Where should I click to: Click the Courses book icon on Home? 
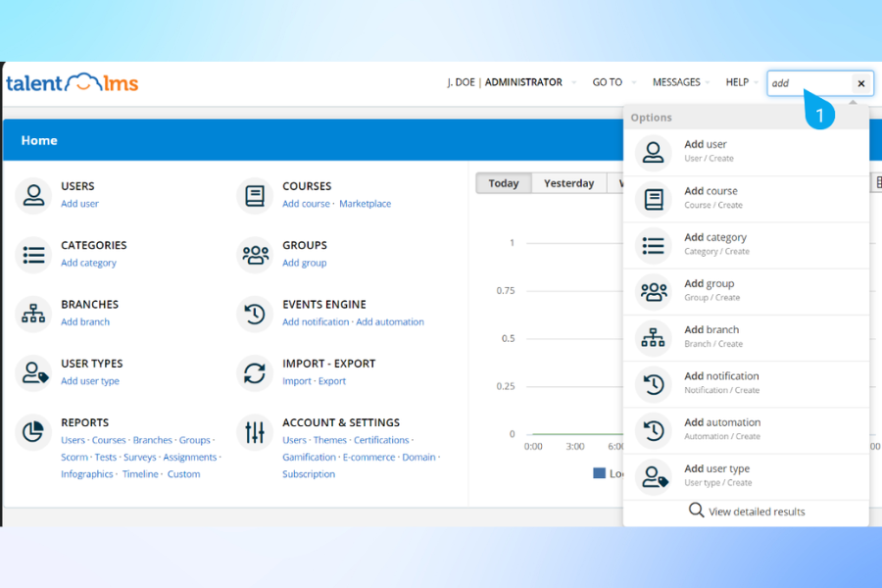[x=255, y=195]
